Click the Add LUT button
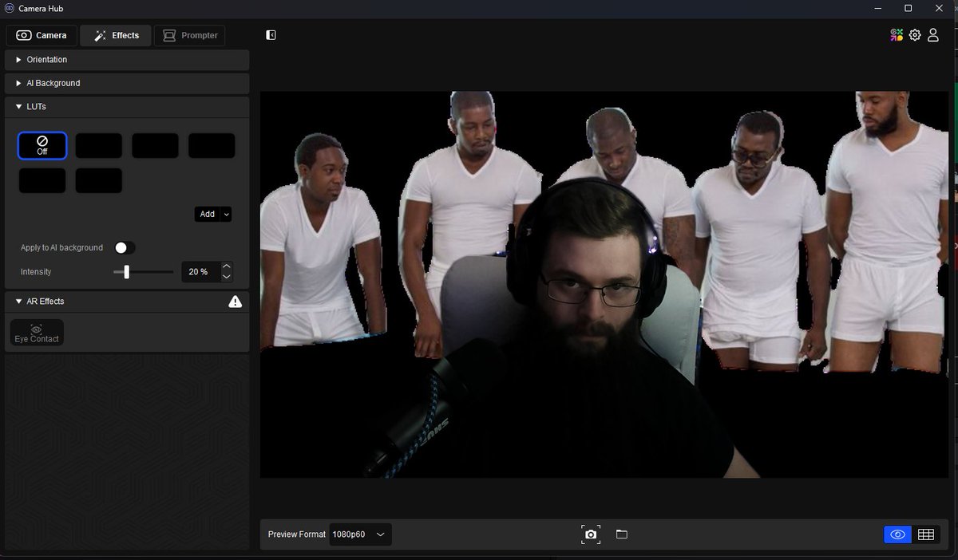Image resolution: width=958 pixels, height=560 pixels. pyautogui.click(x=207, y=214)
